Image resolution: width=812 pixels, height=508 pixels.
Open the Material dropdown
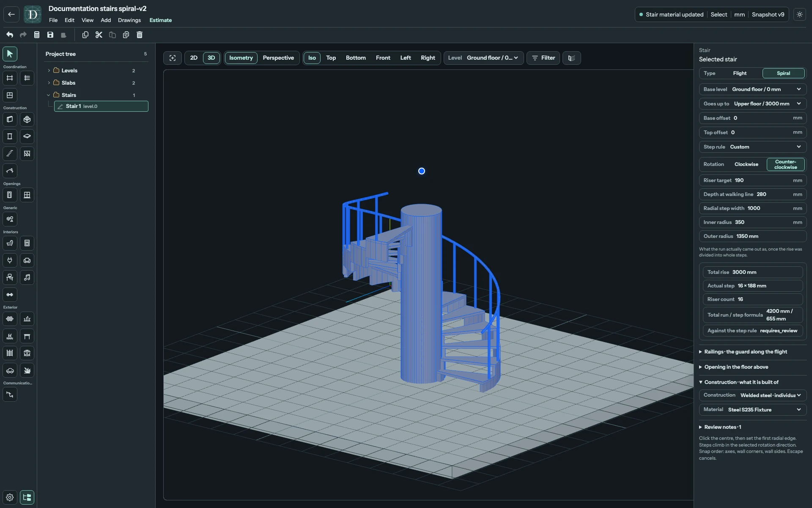pyautogui.click(x=753, y=410)
